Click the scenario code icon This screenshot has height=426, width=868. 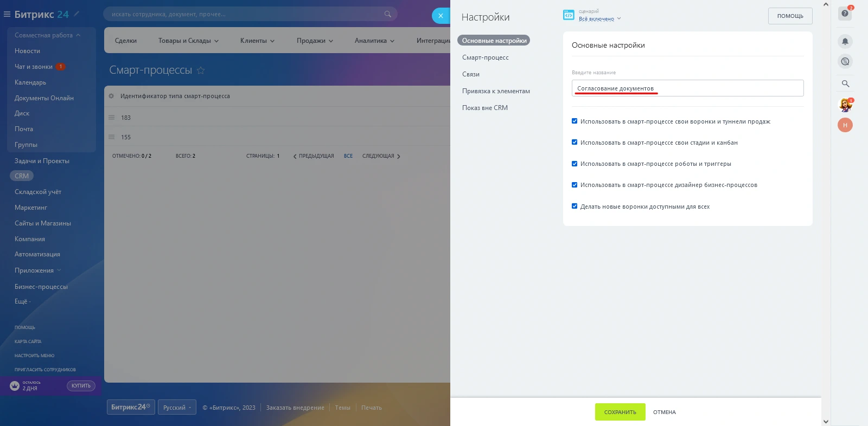569,15
